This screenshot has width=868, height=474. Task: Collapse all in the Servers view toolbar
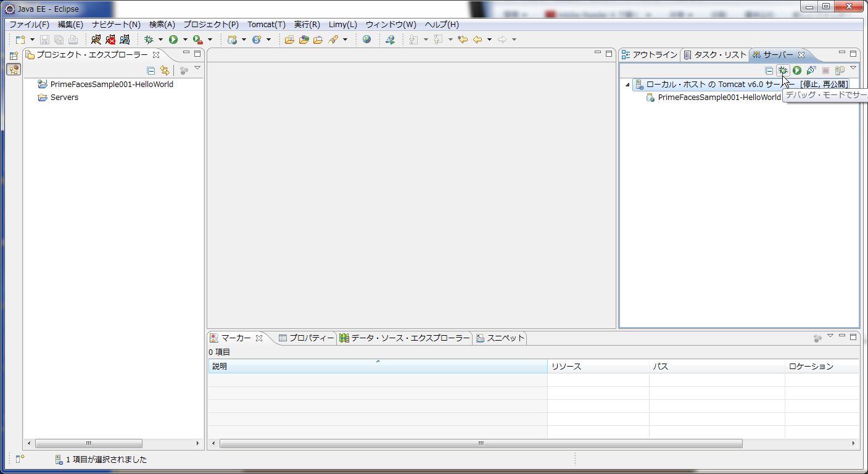[769, 70]
